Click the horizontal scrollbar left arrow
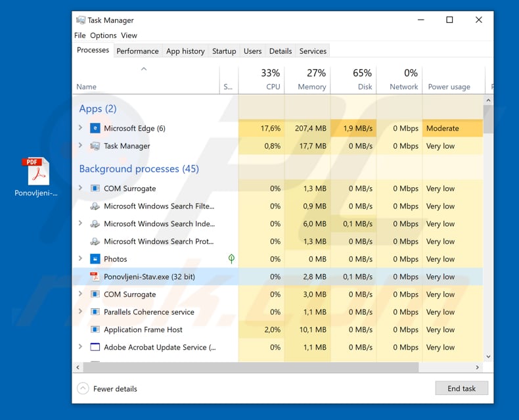The width and height of the screenshot is (519, 420). coord(78,367)
